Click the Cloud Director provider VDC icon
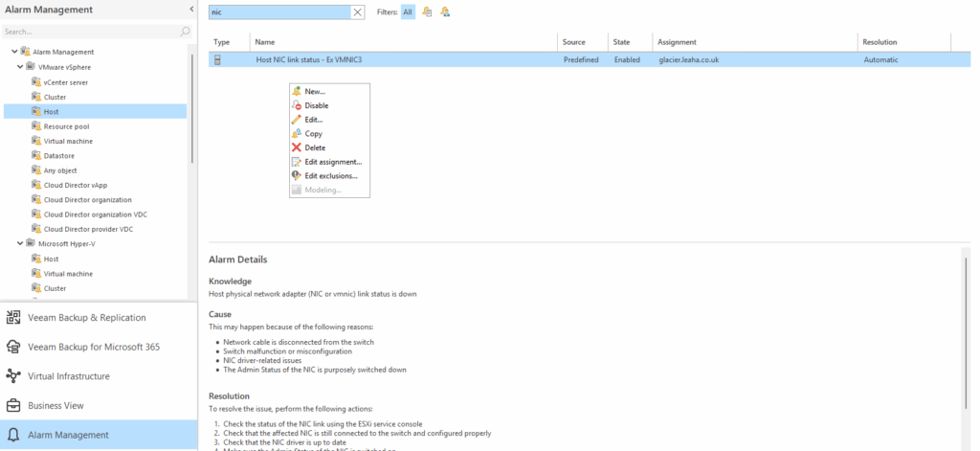This screenshot has width=980, height=451. (36, 229)
